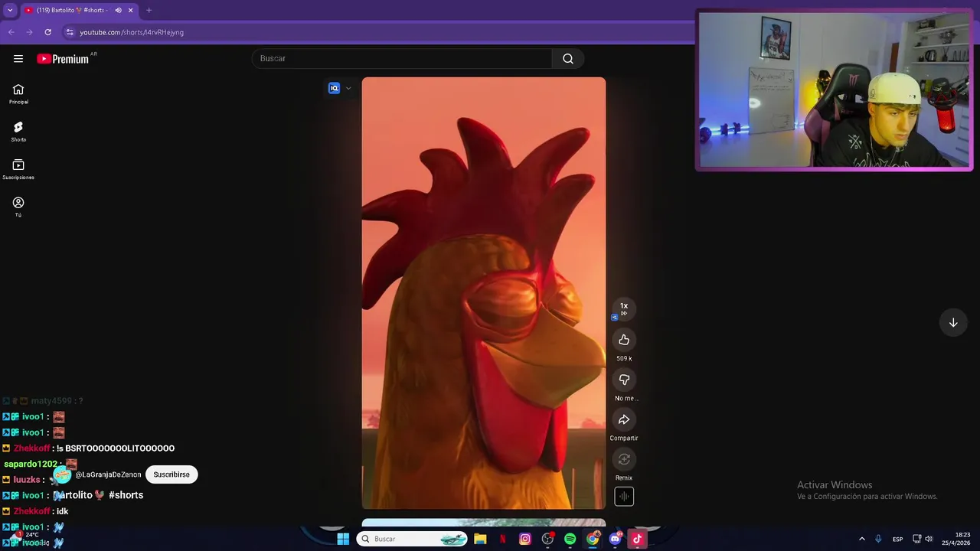The height and width of the screenshot is (551, 980).
Task: Focus the YouTube Buscar search field
Action: pyautogui.click(x=402, y=58)
